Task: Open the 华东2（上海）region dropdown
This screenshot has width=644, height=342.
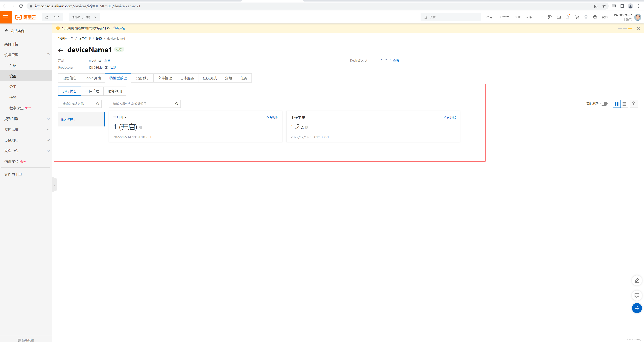Action: (84, 17)
